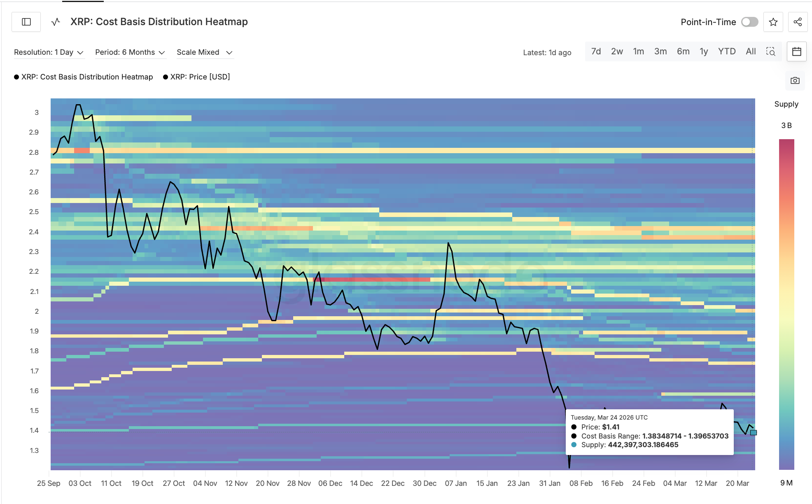The height and width of the screenshot is (504, 812).
Task: Select the All time range tab
Action: click(x=751, y=51)
